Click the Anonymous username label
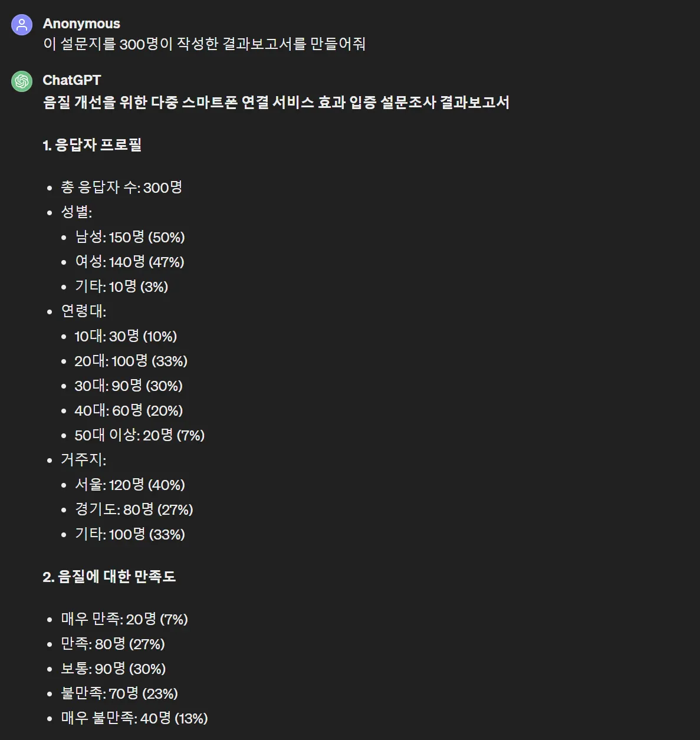The width and height of the screenshot is (700, 740). [x=81, y=24]
